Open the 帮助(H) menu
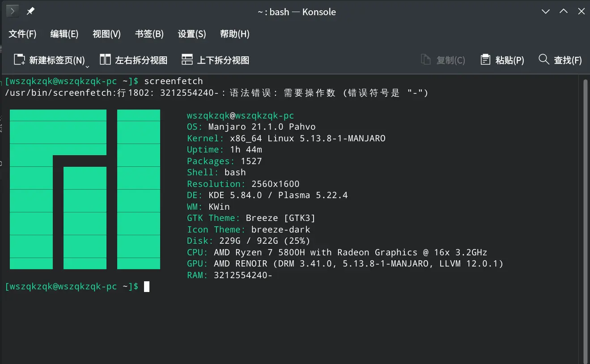The height and width of the screenshot is (364, 590). click(x=235, y=34)
